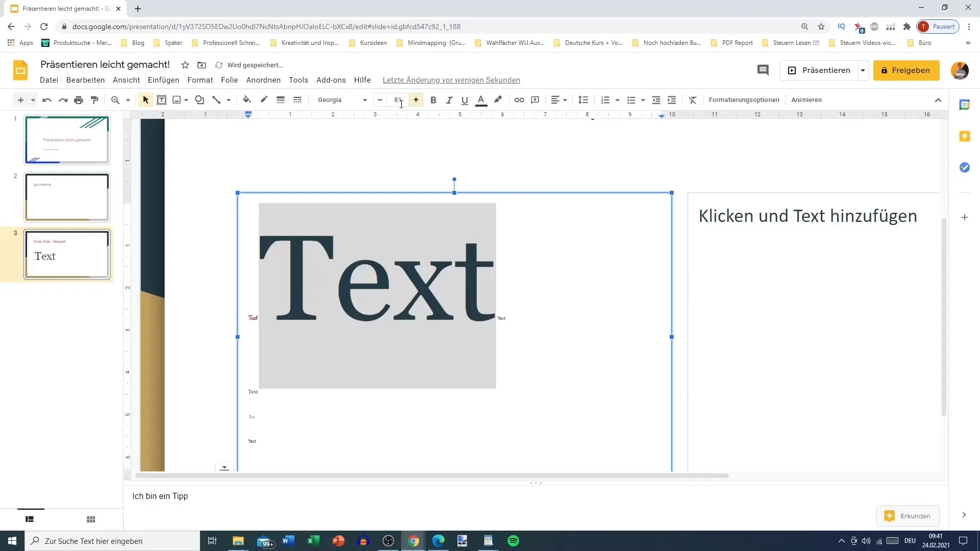
Task: Switch to filmstrip view
Action: 30,519
